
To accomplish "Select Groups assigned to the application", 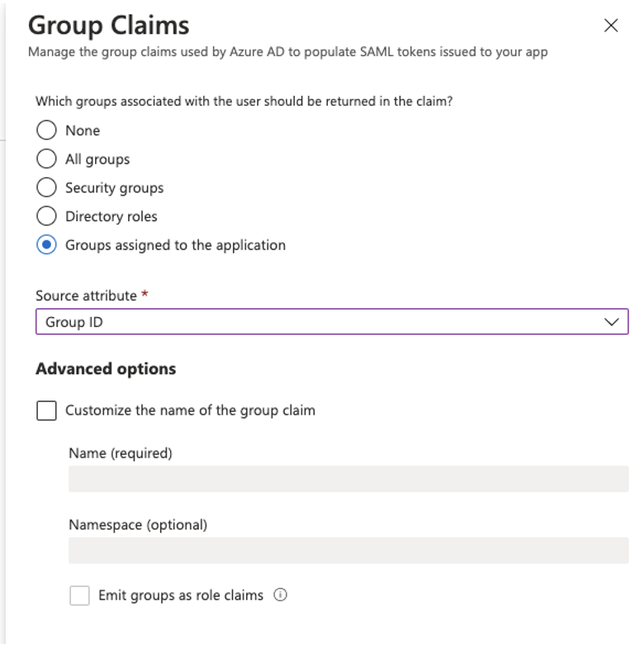I will click(x=46, y=244).
